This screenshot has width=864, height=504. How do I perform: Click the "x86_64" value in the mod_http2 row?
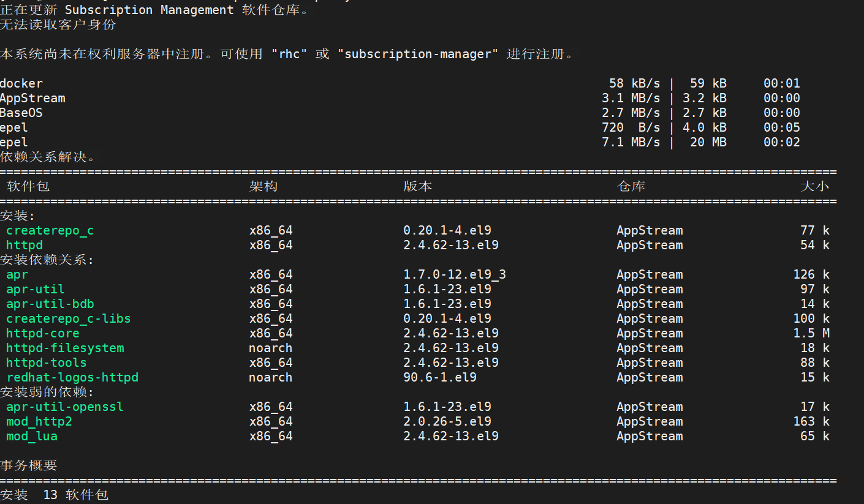(271, 422)
